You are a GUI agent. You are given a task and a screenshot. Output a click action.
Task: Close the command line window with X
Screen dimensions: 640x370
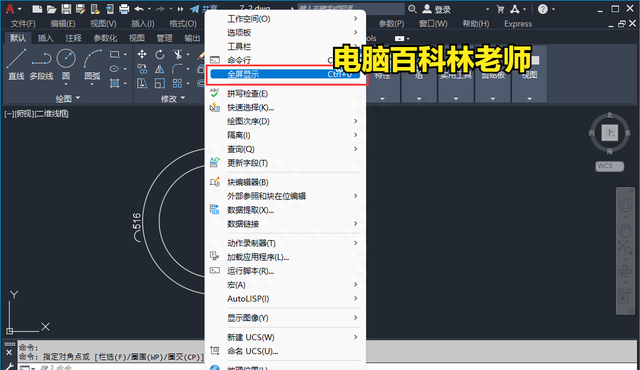click(x=9, y=352)
